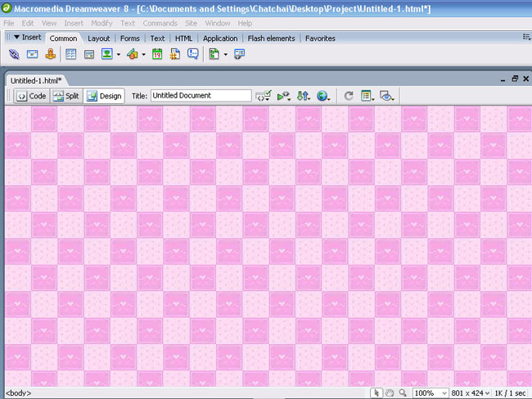Select the Common tab

(63, 39)
